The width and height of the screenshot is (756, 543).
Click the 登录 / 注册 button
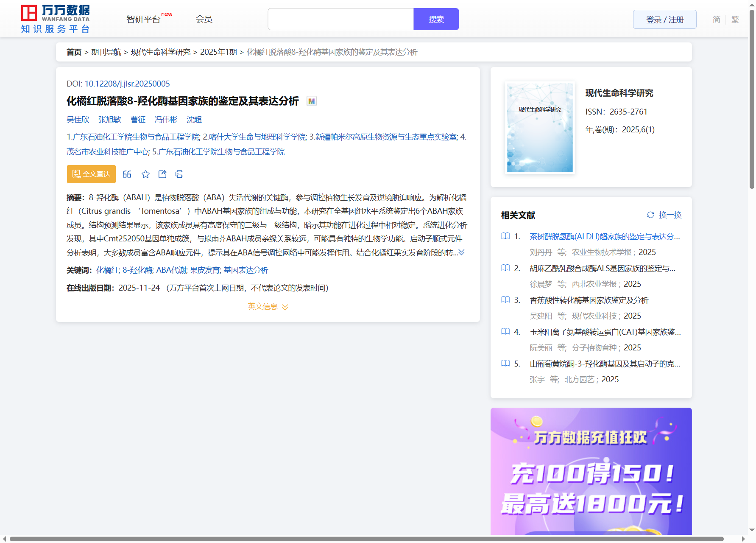664,20
